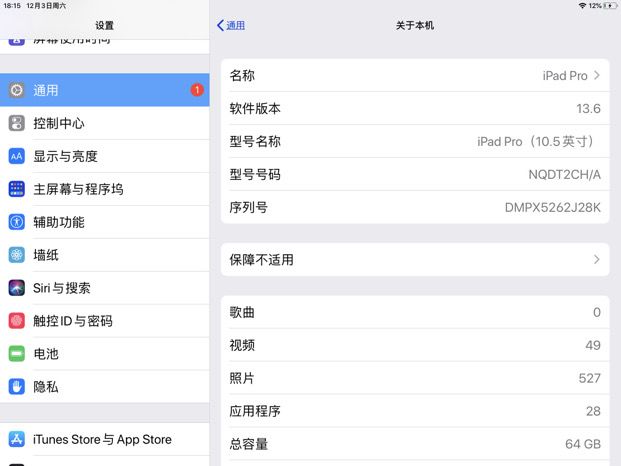Tap the Battery icon

point(16,354)
